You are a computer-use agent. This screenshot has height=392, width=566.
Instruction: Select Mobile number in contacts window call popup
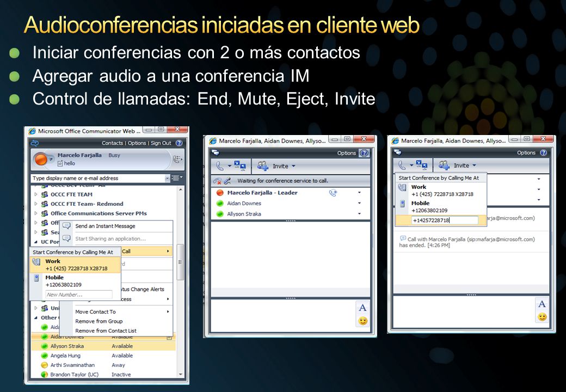tap(75, 281)
